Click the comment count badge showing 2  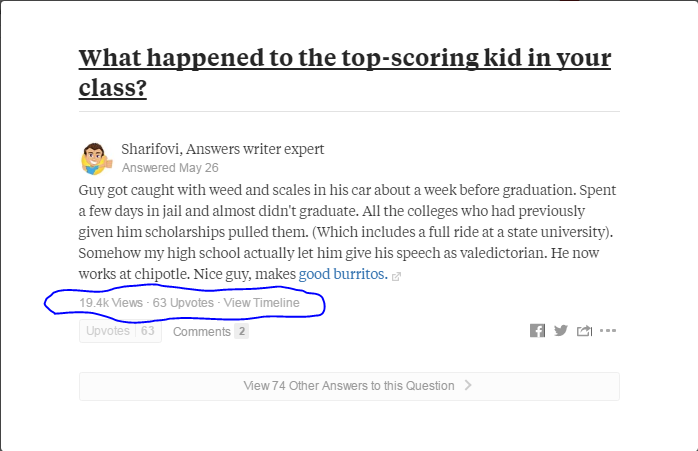coord(241,331)
